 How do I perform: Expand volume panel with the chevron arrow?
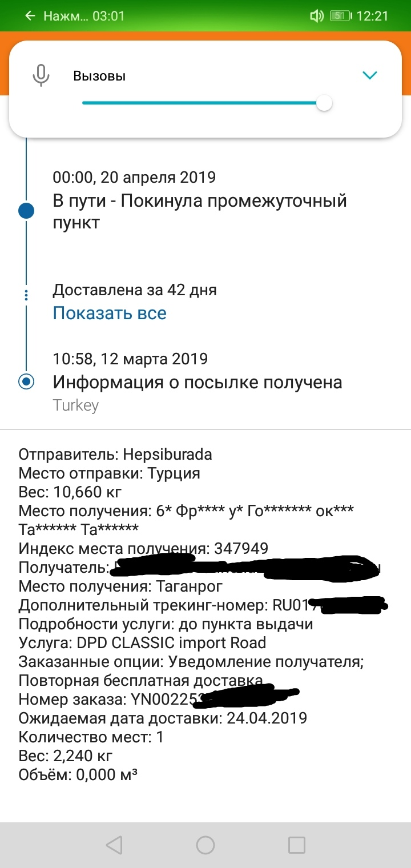[370, 75]
